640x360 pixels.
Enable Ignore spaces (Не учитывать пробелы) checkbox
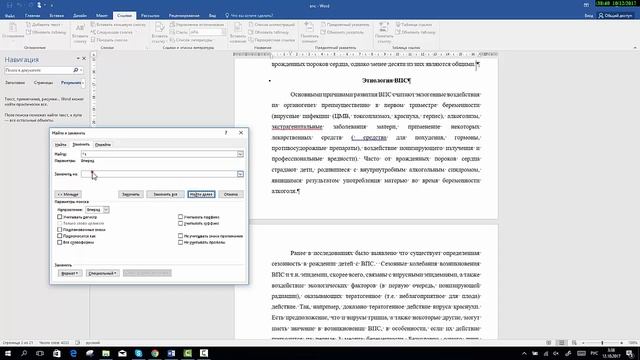pos(180,242)
